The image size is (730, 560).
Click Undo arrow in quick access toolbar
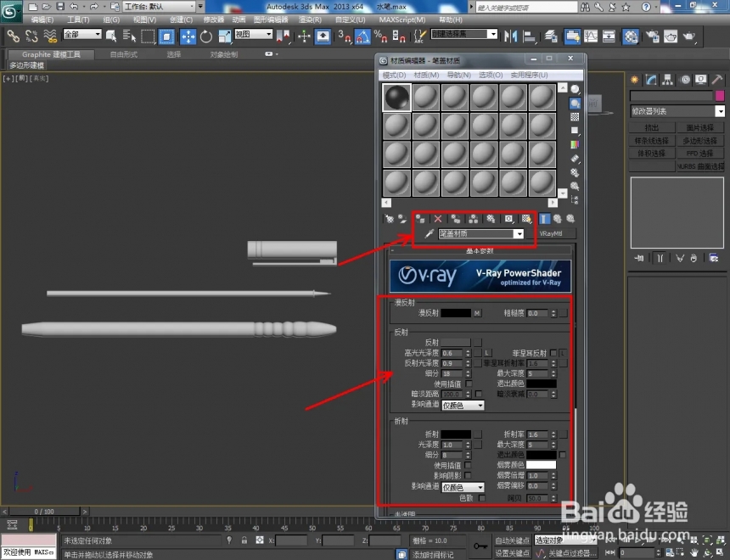click(x=74, y=7)
